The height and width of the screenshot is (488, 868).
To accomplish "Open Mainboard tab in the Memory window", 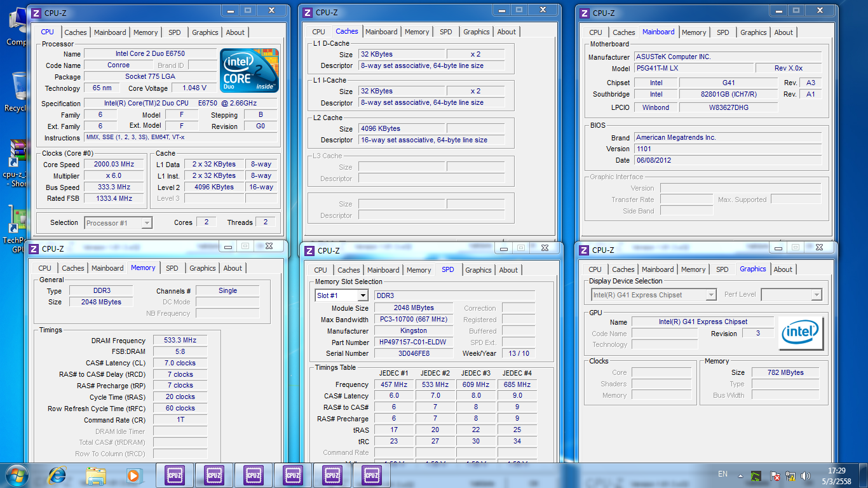I will pyautogui.click(x=107, y=268).
